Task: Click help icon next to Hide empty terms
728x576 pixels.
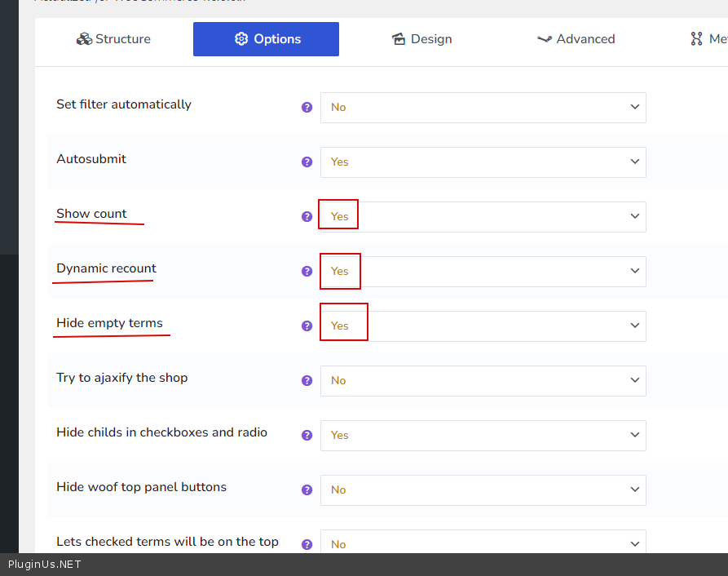Action: [x=307, y=326]
